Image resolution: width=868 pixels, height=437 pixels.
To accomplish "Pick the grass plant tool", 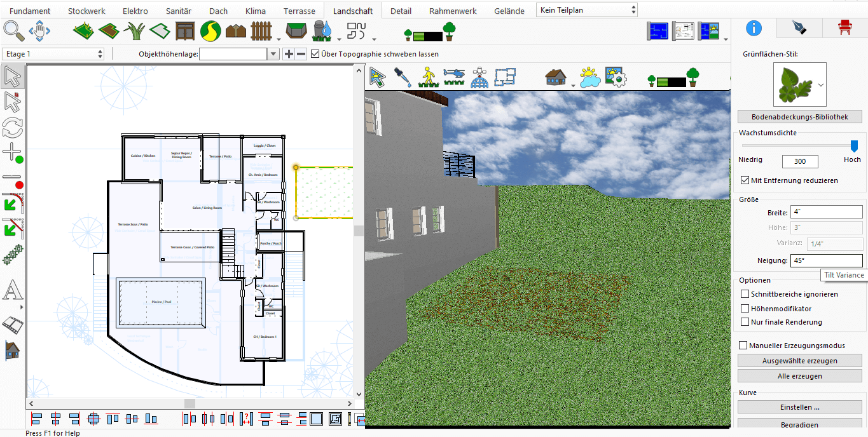I will click(x=134, y=30).
